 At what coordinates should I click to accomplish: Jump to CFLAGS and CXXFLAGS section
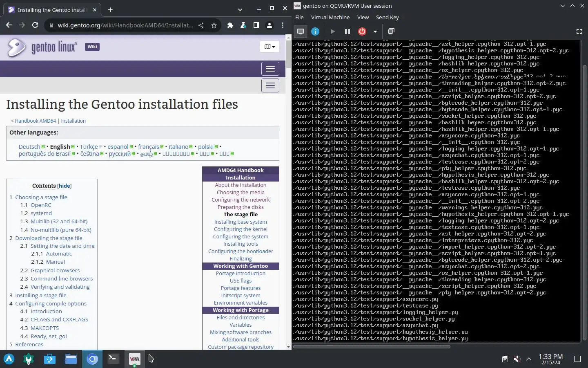click(59, 320)
